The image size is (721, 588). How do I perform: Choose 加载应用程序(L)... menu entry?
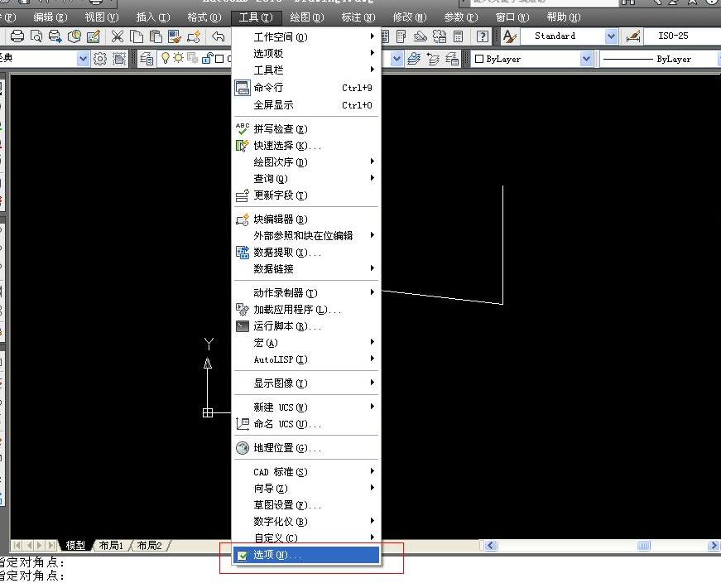307,310
